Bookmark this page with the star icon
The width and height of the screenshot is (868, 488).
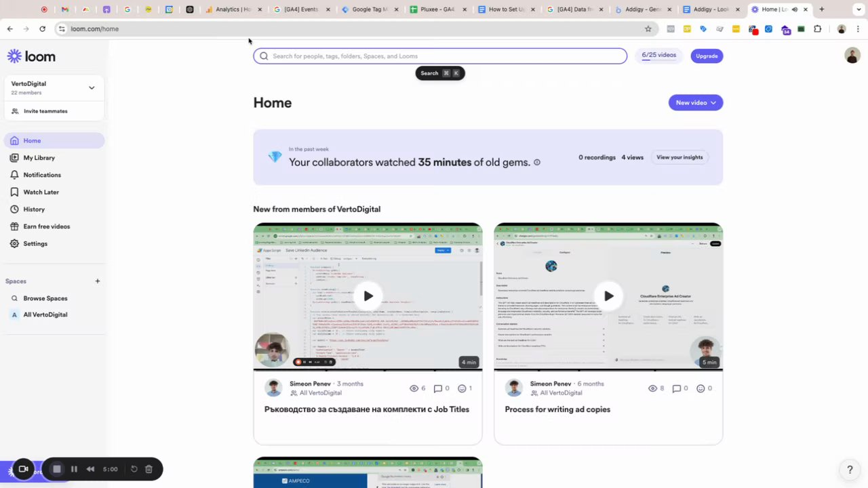pos(648,29)
